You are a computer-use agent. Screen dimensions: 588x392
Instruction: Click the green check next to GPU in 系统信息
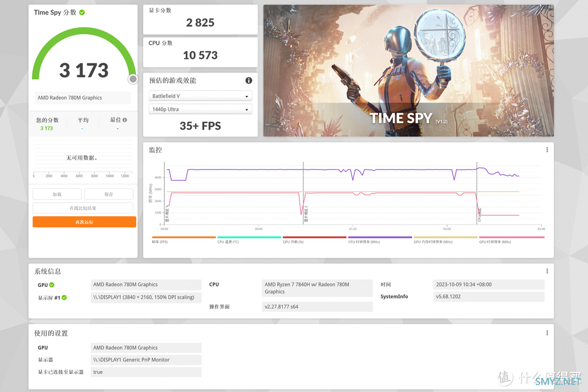(52, 285)
